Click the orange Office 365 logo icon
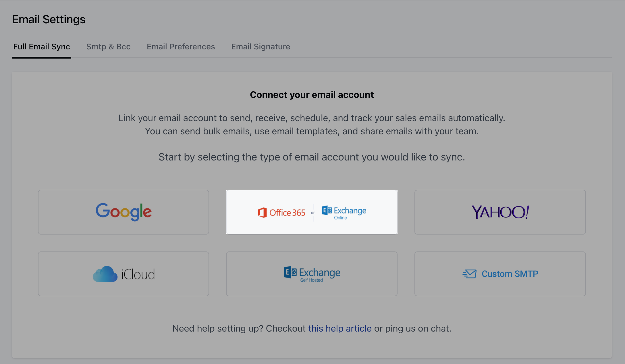Screen dimensions: 625x364 pos(262,212)
